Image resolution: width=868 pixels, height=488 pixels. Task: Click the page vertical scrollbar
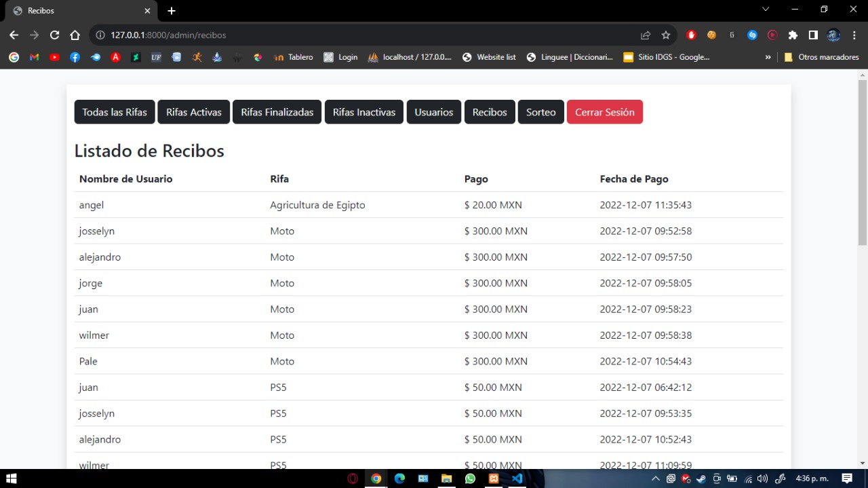(x=863, y=163)
